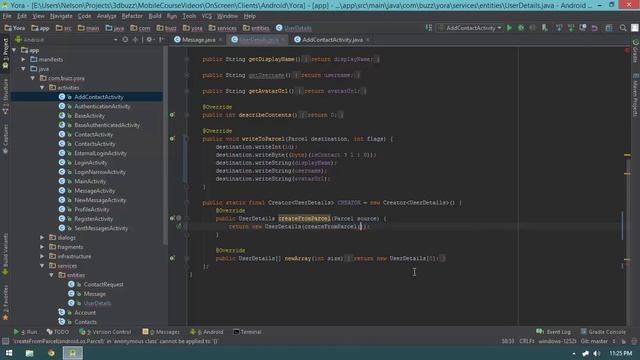Viewport: 640px width, 360px height.
Task: Open the Project Structure toolbar icon
Action: [609, 28]
